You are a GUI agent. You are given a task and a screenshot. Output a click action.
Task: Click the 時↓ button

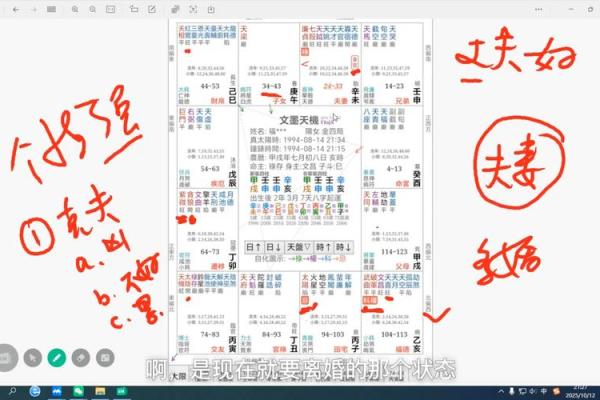[x=343, y=247]
